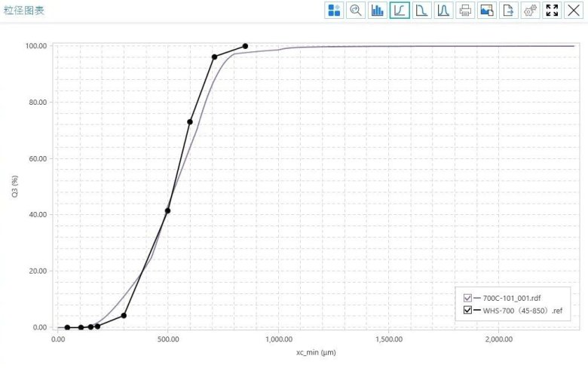Show the bell-shaped density distribution curve
The height and width of the screenshot is (368, 588).
(443, 11)
